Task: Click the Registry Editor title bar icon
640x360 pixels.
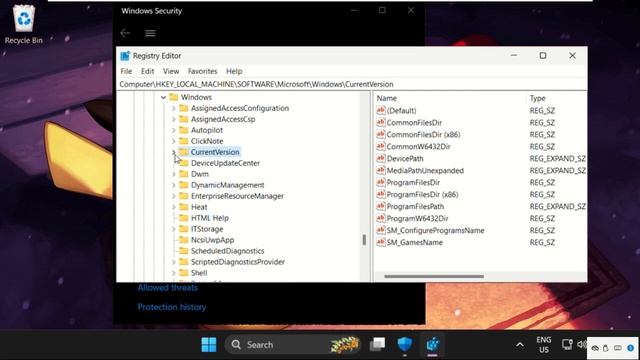Action: pyautogui.click(x=125, y=56)
